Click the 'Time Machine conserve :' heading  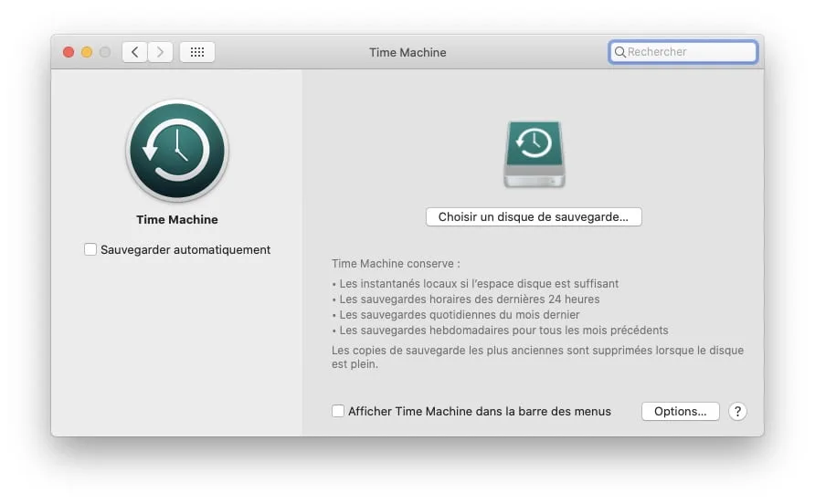click(x=396, y=264)
